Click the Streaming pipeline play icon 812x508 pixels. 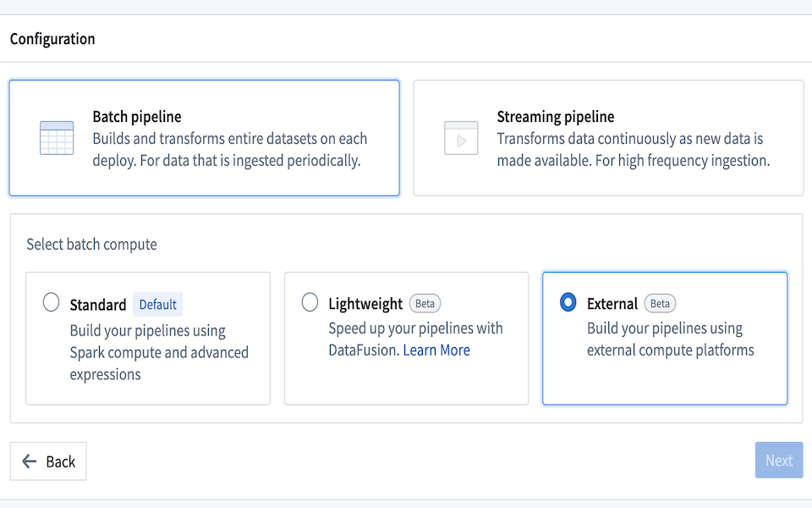click(x=461, y=138)
